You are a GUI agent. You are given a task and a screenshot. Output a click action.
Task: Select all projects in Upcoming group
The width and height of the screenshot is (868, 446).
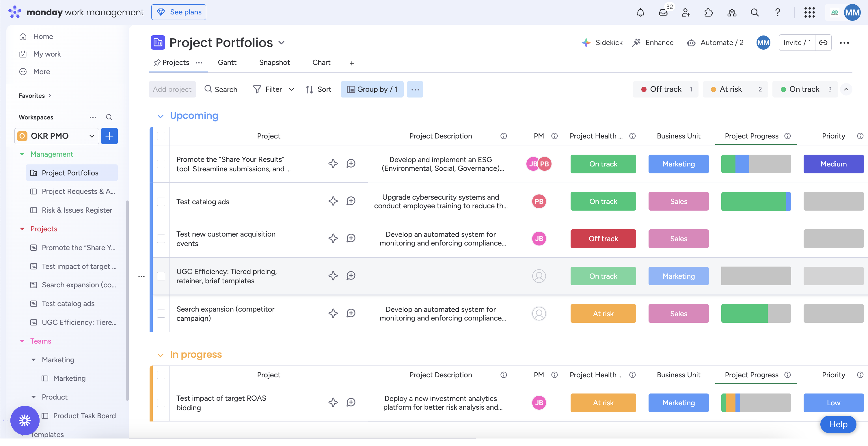click(161, 136)
